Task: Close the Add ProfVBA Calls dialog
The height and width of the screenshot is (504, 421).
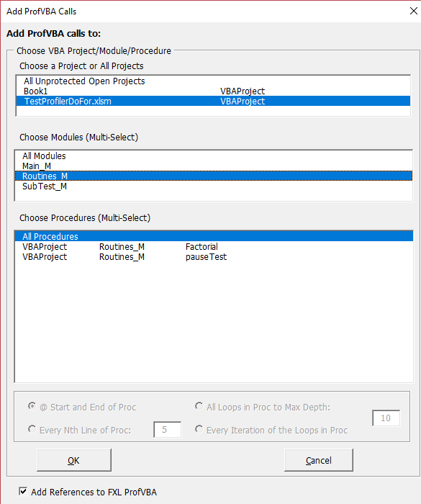Action: coord(413,11)
